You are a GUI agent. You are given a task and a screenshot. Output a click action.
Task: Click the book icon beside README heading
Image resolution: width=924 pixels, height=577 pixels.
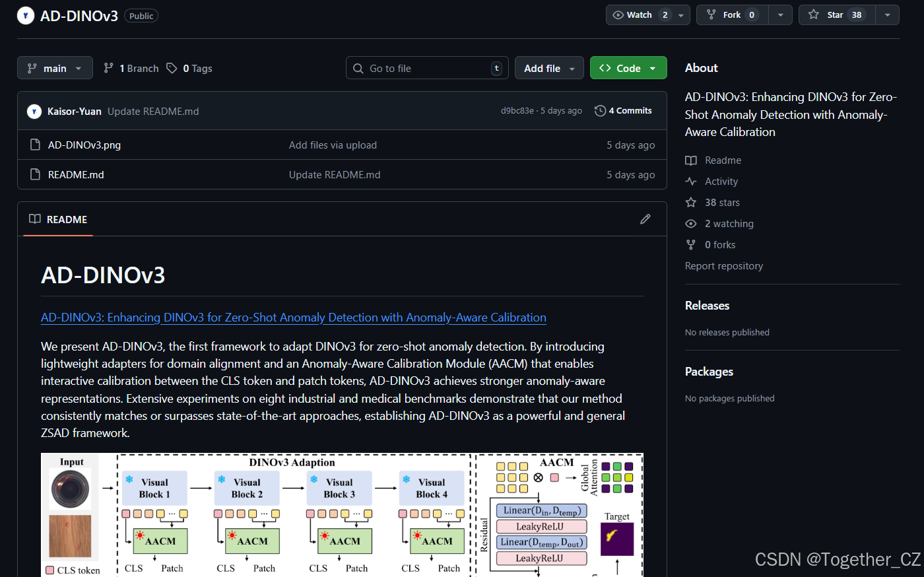tap(34, 219)
